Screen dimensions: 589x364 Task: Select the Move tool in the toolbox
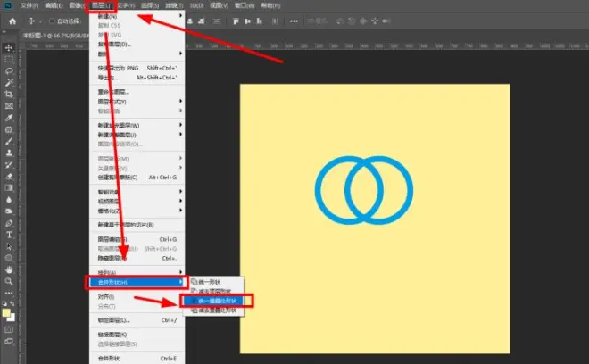click(x=9, y=47)
